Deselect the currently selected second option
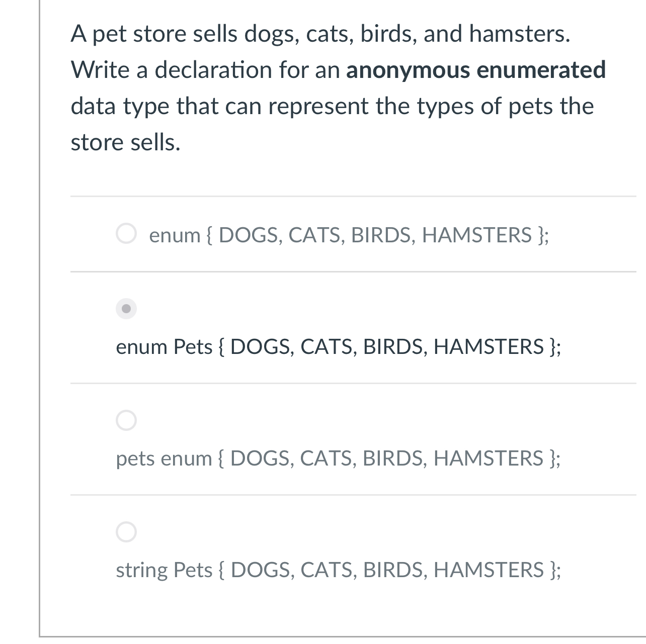The width and height of the screenshot is (646, 644). click(126, 309)
